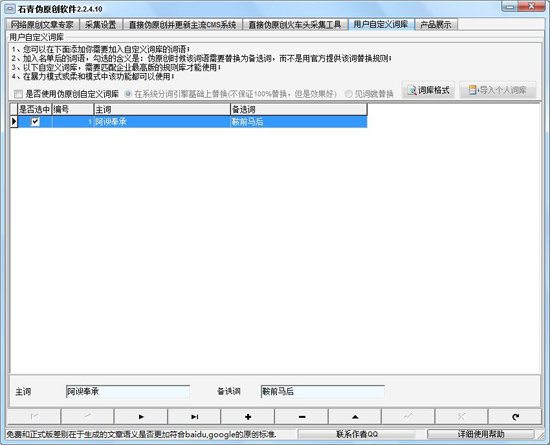Screen dimensions: 550x445
Task: Switch to the 采集设置 tab
Action: point(101,25)
